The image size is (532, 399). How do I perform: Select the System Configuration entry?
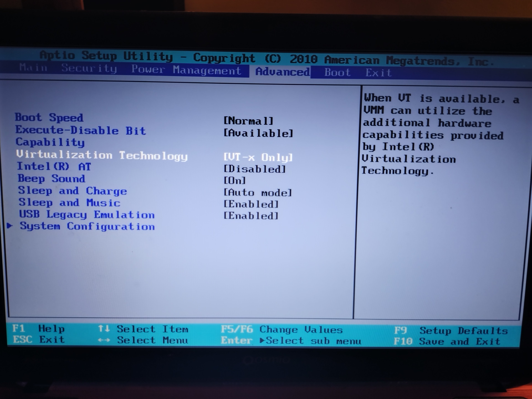pyautogui.click(x=87, y=226)
